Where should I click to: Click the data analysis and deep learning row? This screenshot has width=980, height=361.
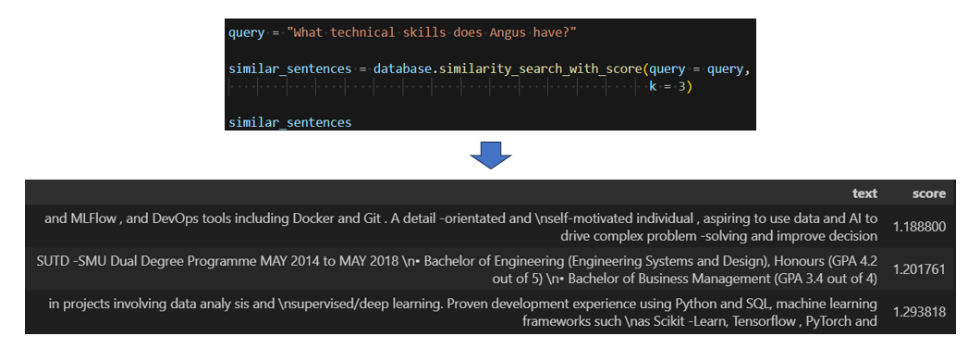490,312
